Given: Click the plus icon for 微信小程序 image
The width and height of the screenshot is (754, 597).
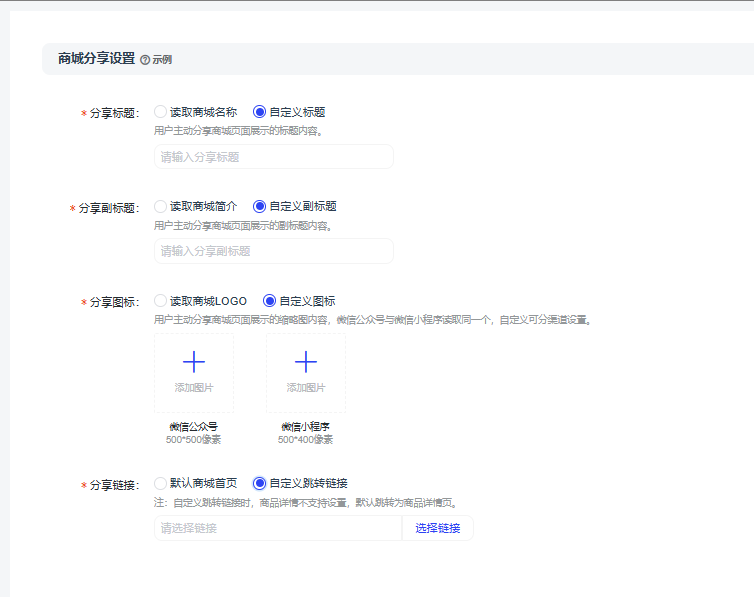Looking at the screenshot, I should (x=306, y=362).
